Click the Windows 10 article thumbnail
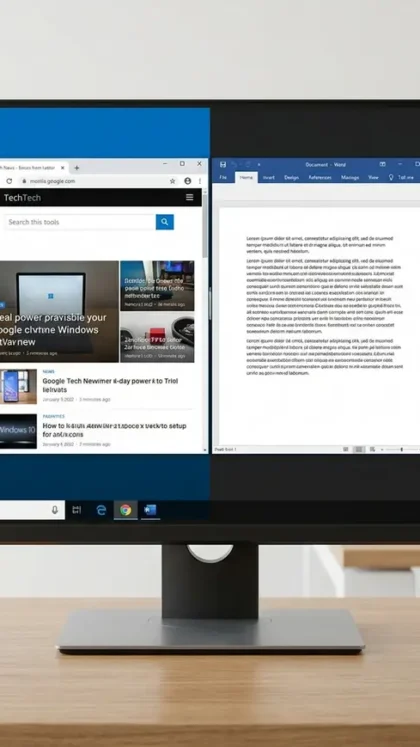 18,431
